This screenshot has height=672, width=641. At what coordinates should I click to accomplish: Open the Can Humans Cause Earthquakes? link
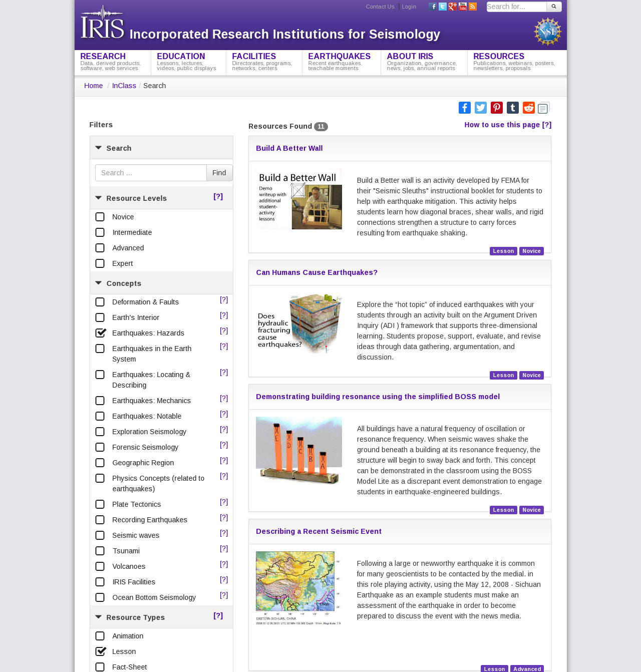tap(316, 272)
